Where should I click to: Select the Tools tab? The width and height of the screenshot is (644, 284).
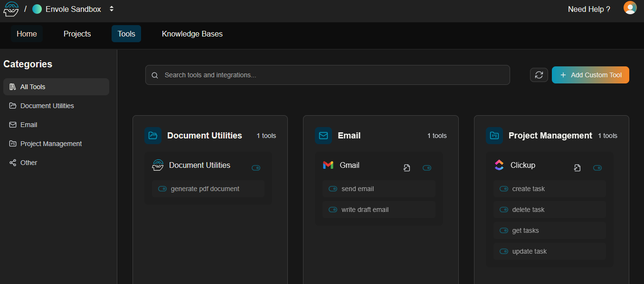(x=126, y=34)
